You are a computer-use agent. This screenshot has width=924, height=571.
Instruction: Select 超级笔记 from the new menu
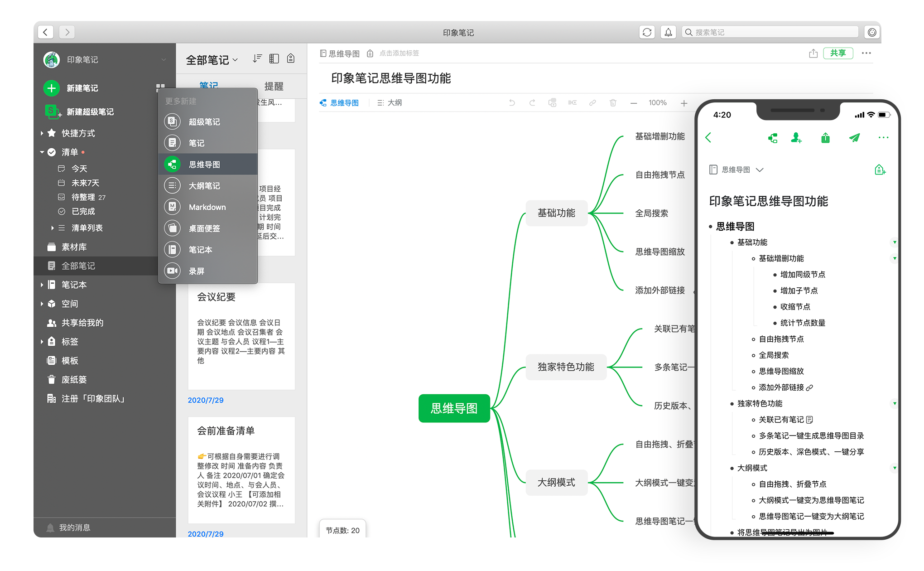click(208, 121)
